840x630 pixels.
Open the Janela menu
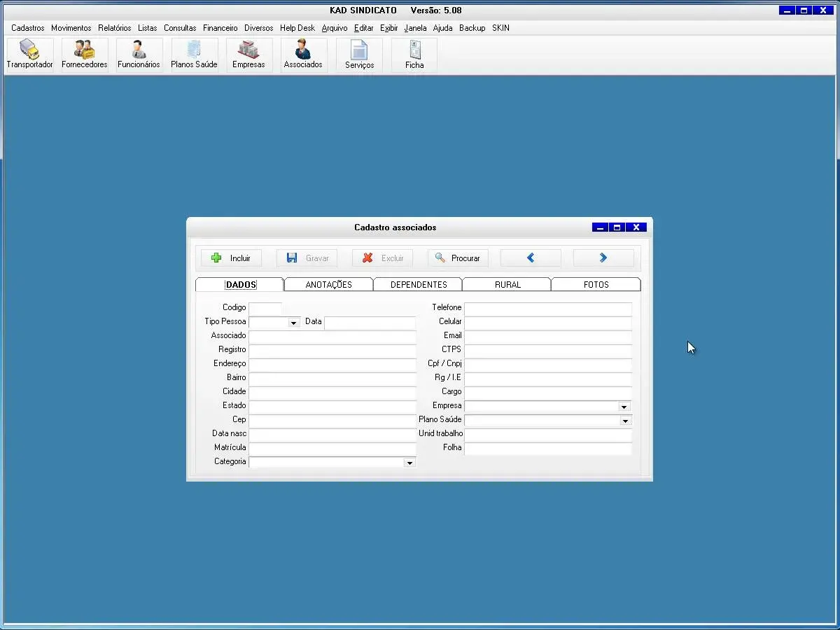click(416, 28)
